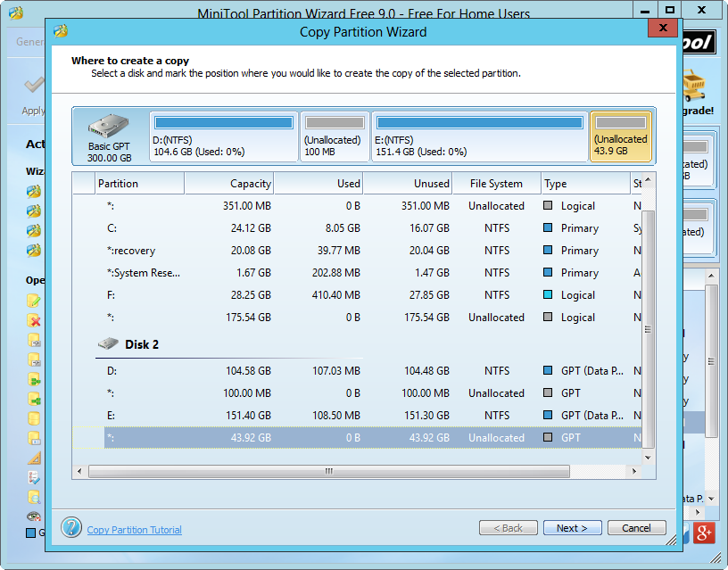This screenshot has height=570, width=728.
Task: Click the type square in System Reserved row
Action: 548,272
